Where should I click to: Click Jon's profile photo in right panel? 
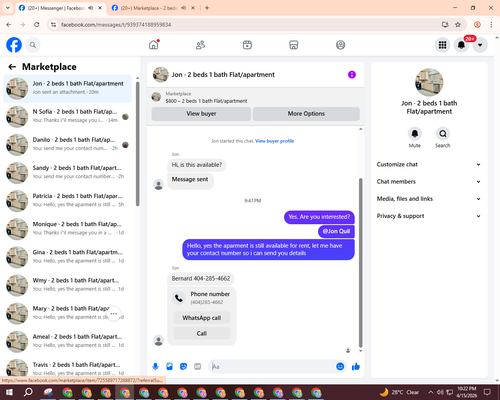429,82
